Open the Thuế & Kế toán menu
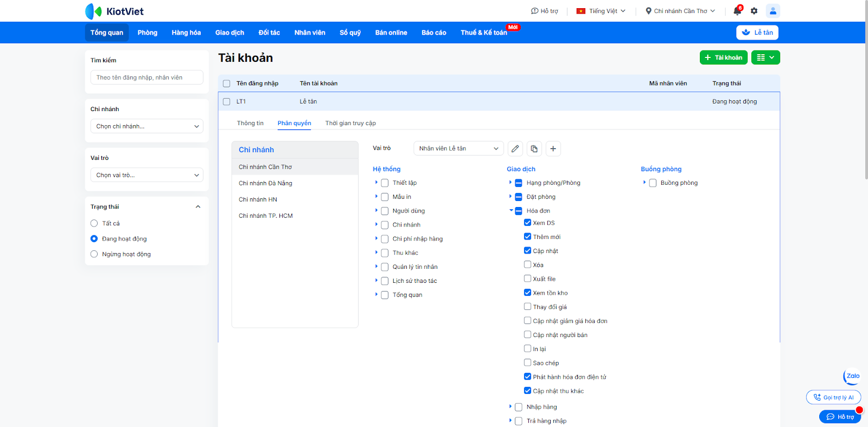Image resolution: width=868 pixels, height=427 pixels. 484,33
